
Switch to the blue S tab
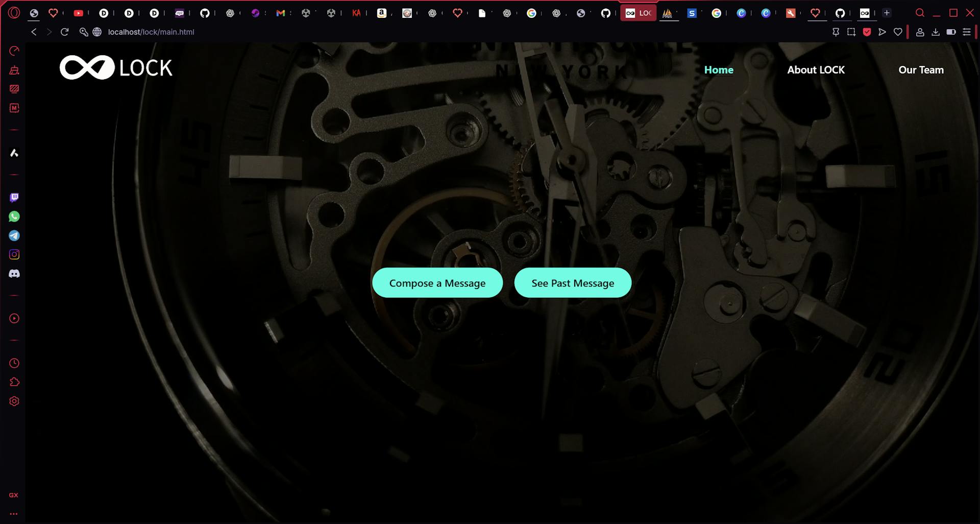(692, 13)
